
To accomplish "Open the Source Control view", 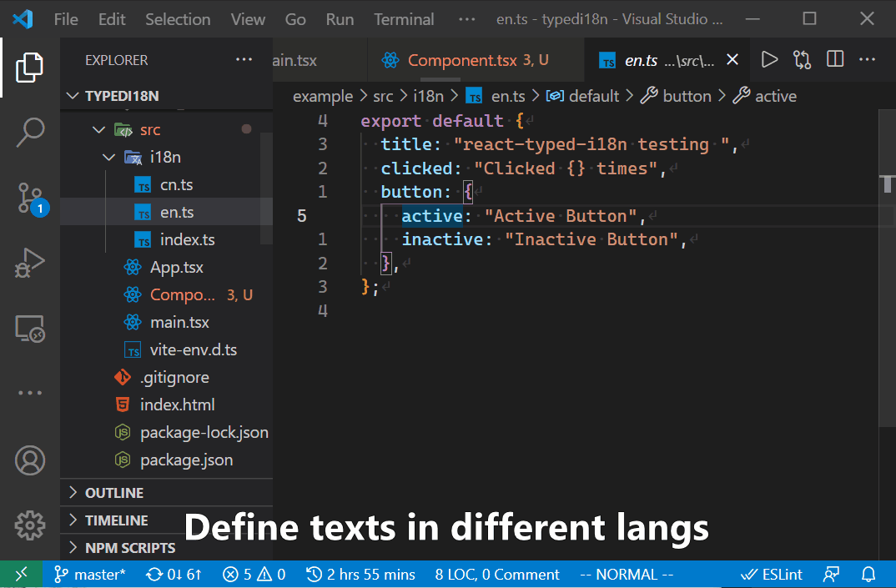I will point(30,199).
